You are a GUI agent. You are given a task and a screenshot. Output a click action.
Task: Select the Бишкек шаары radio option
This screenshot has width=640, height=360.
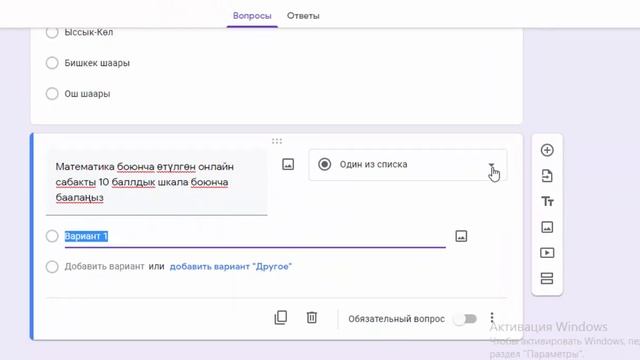[x=52, y=63]
